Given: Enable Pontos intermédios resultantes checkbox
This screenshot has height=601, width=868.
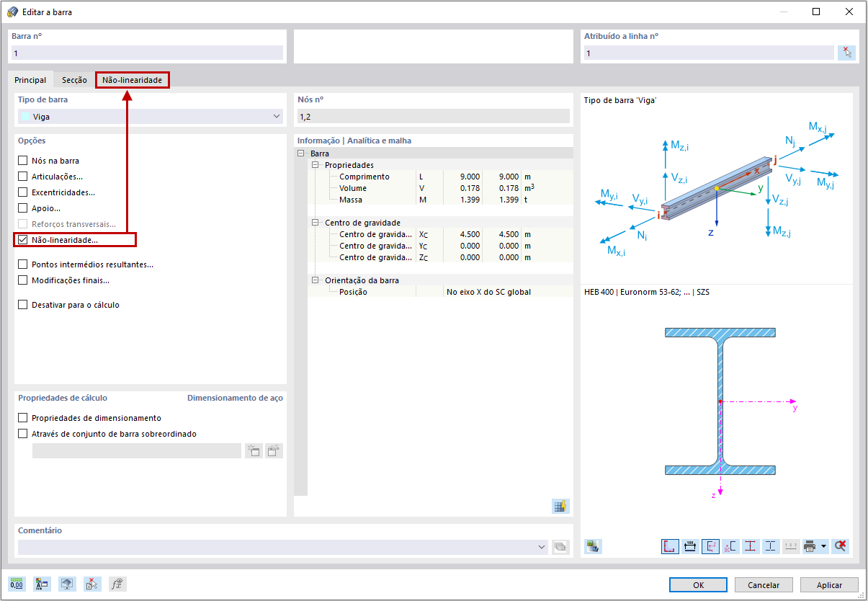Looking at the screenshot, I should click(23, 264).
